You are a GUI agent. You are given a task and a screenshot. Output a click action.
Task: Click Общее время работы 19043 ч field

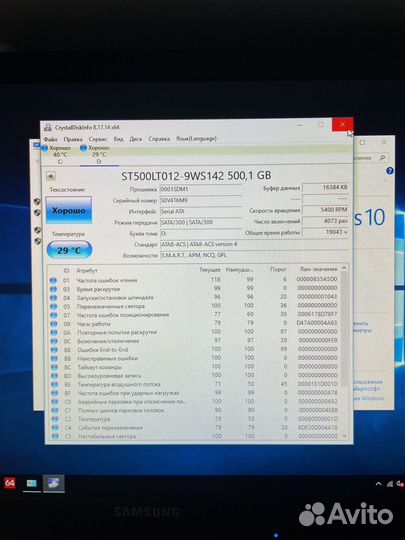point(325,232)
